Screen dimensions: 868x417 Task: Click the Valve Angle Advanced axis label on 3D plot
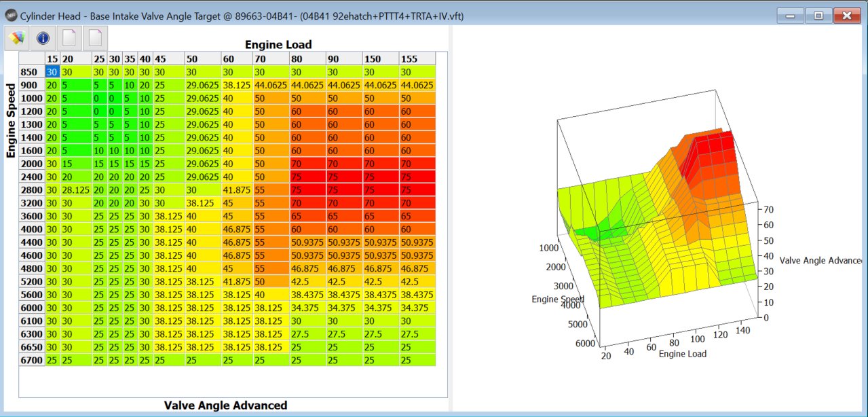click(x=820, y=261)
